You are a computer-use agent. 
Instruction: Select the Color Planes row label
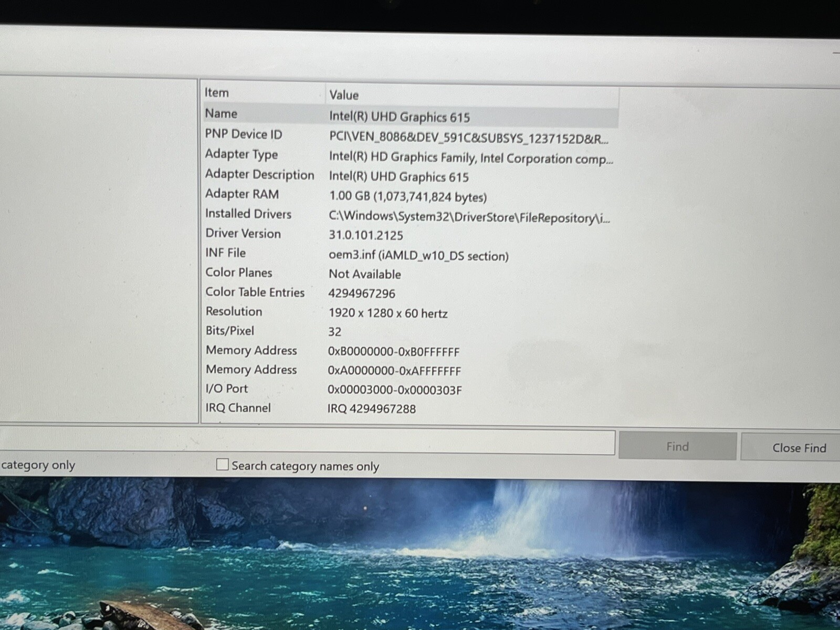coord(239,272)
